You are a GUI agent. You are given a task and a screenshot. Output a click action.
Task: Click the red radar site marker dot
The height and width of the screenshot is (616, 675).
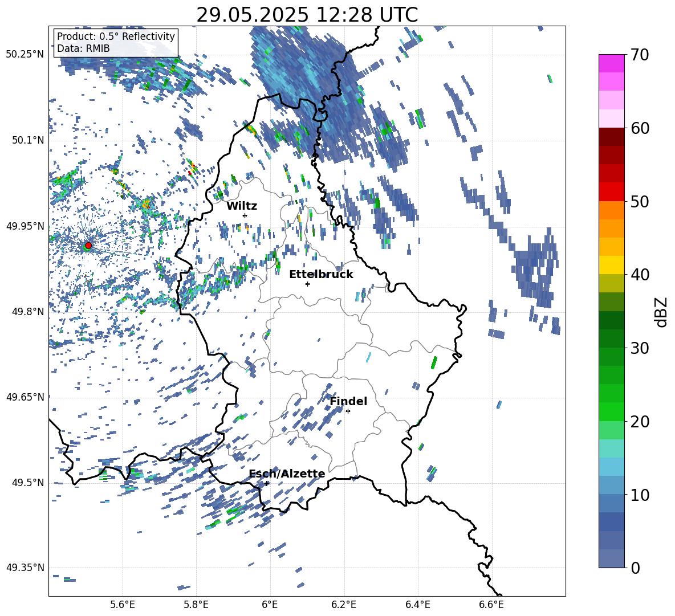coord(88,246)
